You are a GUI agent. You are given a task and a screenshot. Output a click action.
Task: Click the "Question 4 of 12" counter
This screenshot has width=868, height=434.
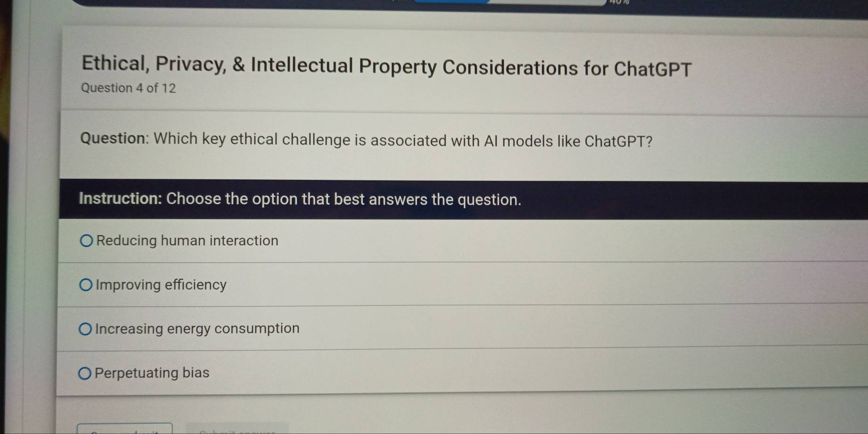point(129,88)
